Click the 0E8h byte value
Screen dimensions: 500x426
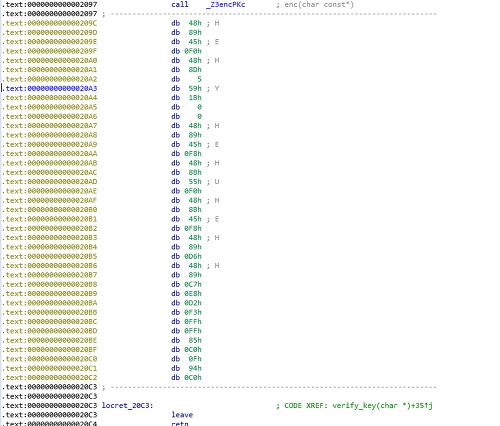193,294
